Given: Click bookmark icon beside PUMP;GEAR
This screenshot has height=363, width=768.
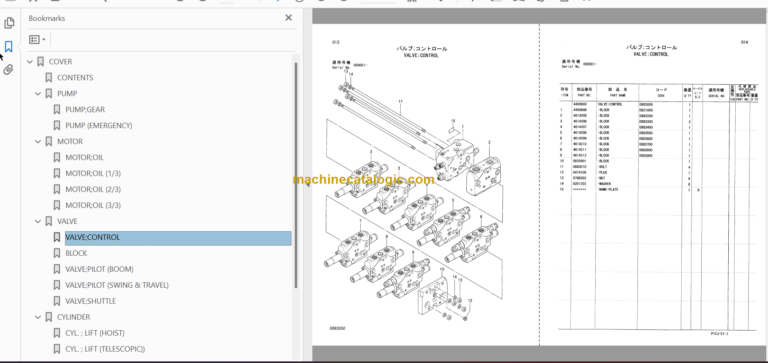Looking at the screenshot, I should pos(57,110).
